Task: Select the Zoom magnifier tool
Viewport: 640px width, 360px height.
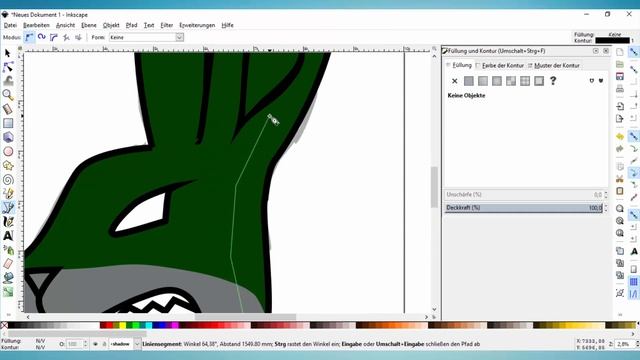Action: 8,95
